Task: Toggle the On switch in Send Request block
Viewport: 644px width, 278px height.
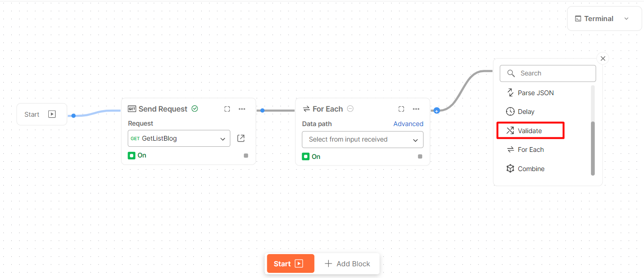Action: click(x=132, y=155)
